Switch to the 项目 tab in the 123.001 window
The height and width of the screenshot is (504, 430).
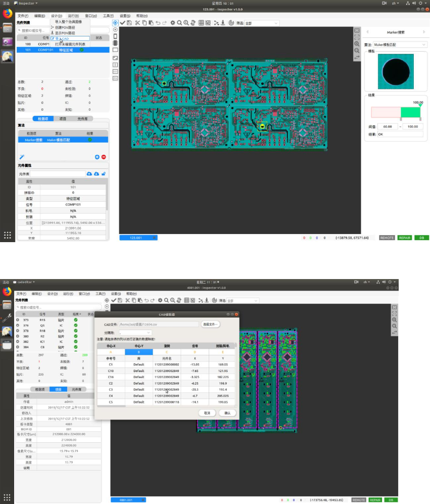63,119
